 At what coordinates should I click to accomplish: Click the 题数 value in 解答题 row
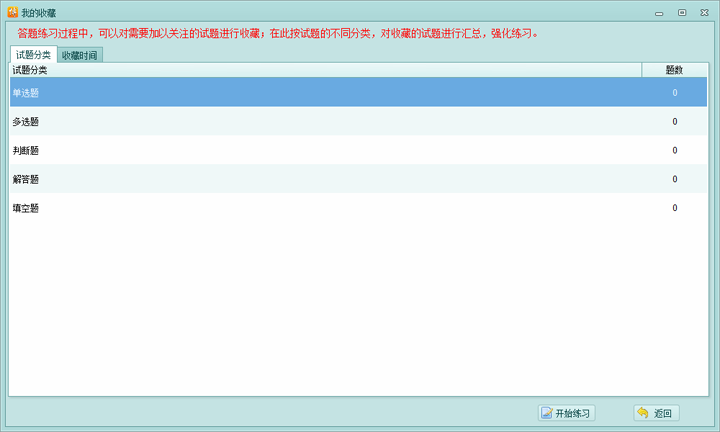pos(674,180)
